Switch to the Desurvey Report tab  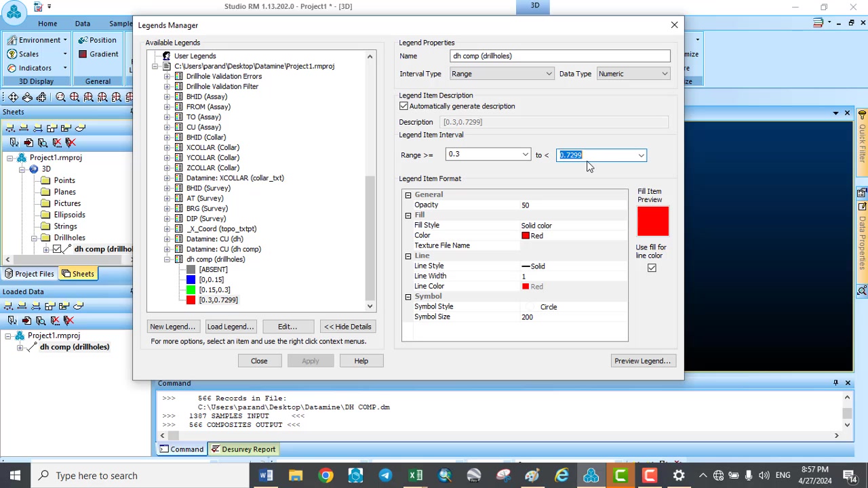(x=243, y=449)
